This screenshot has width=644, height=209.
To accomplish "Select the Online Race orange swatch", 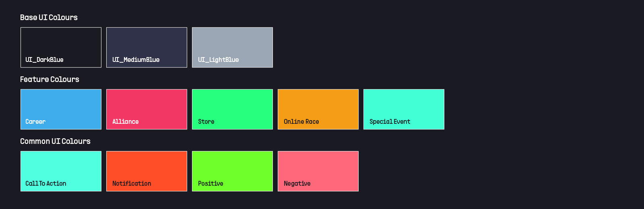I will point(318,109).
